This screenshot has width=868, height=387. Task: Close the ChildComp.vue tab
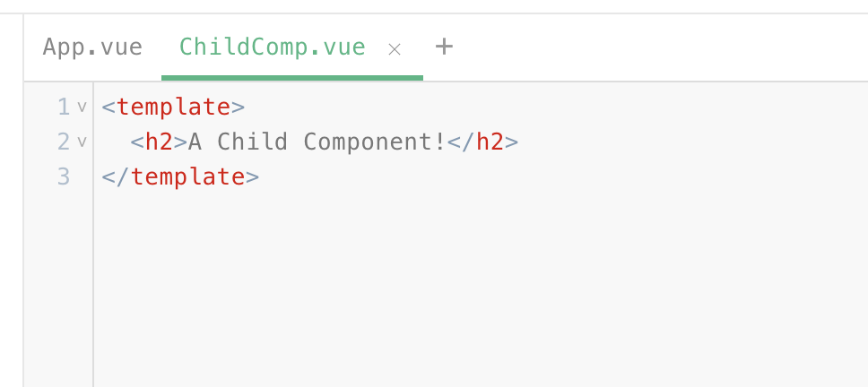[x=395, y=49]
